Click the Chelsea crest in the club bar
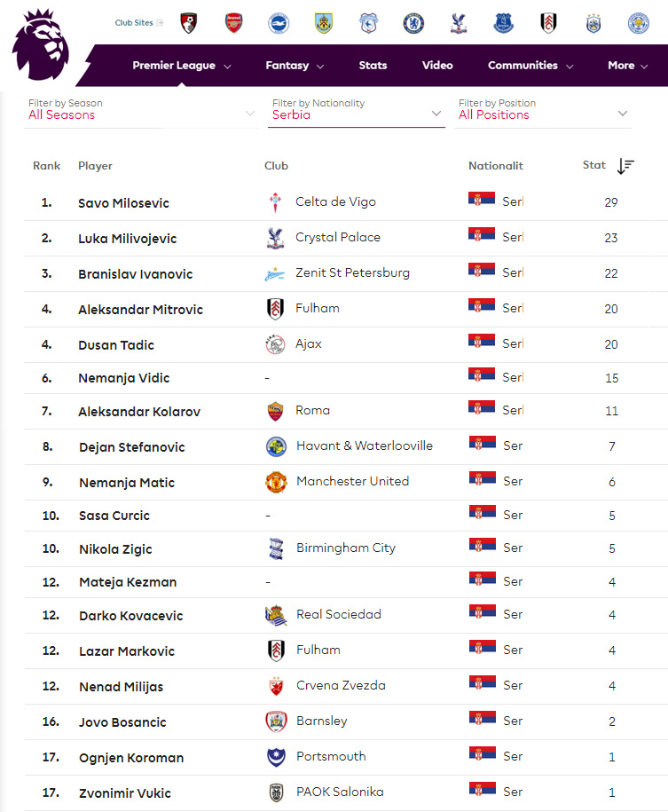 (413, 23)
